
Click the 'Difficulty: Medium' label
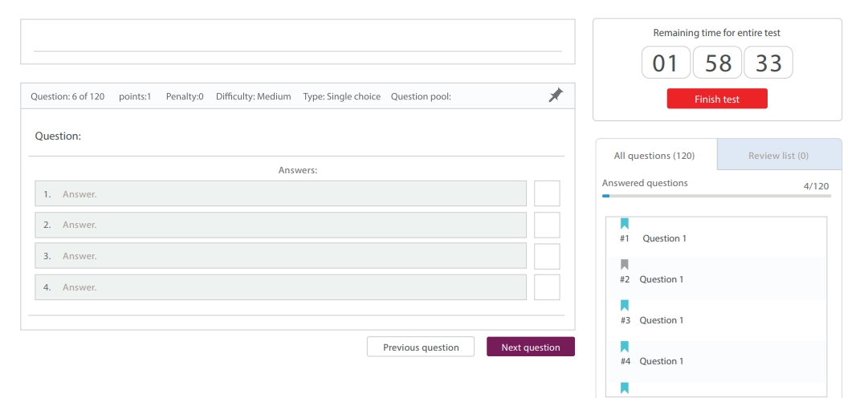254,96
